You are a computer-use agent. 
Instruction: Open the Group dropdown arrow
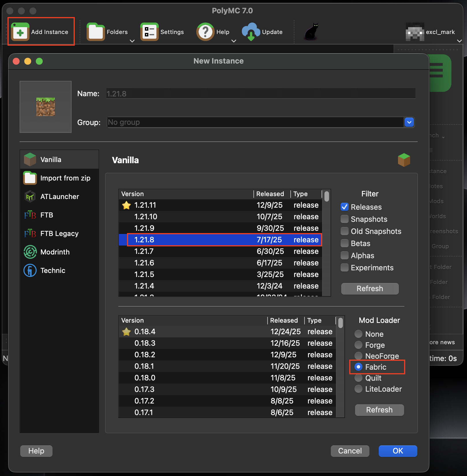[409, 122]
